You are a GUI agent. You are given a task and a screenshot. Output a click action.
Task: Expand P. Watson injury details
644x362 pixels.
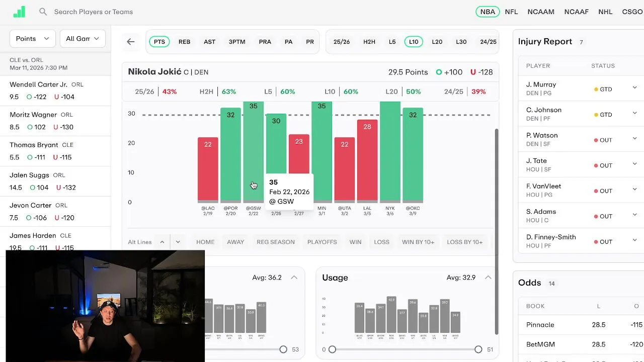click(x=634, y=139)
